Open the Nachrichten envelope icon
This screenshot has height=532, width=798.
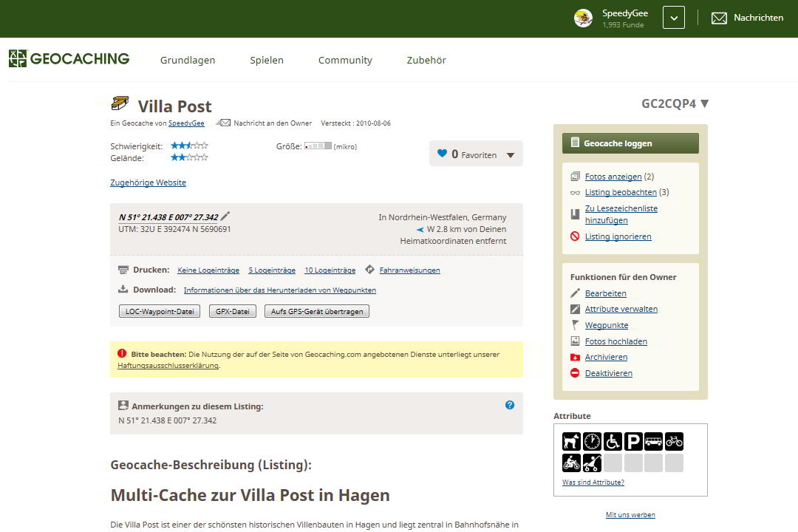point(719,18)
